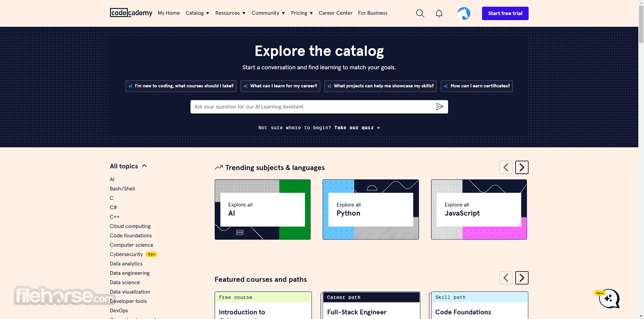The image size is (644, 319).
Task: Click the Codecademy logo
Action: [x=131, y=13]
